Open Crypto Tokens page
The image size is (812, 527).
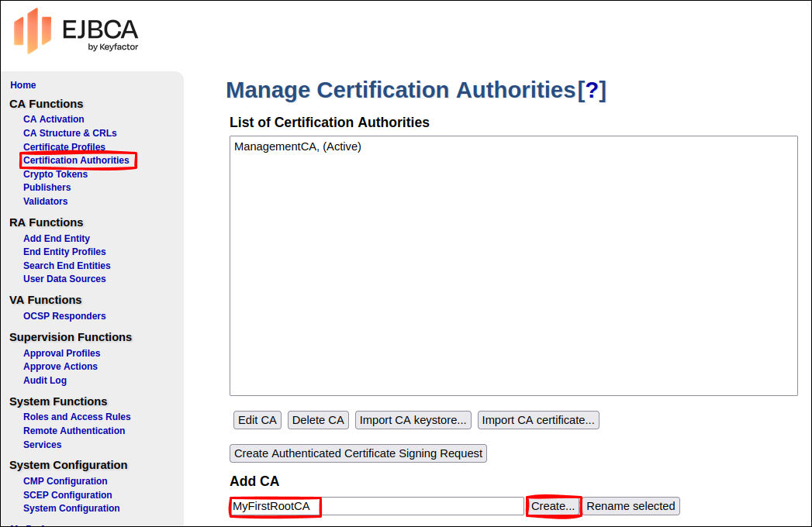point(55,174)
